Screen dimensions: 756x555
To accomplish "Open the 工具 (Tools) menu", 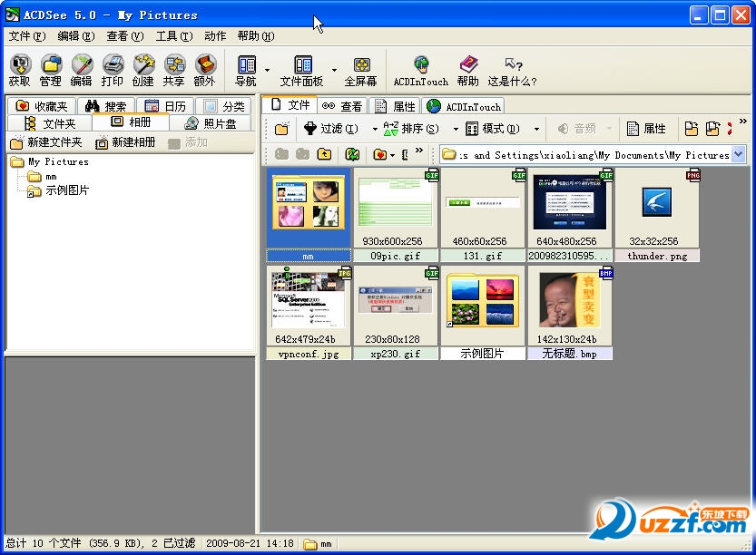I will (x=173, y=36).
